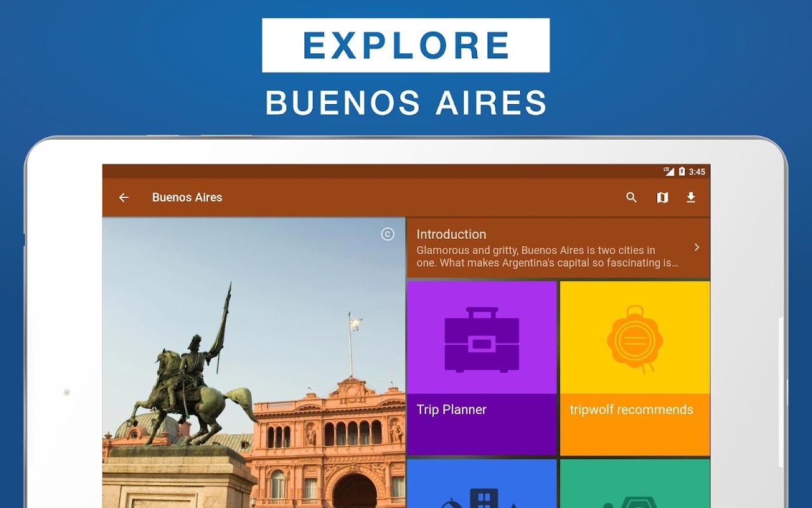Tap the Buenos Aires toolbar title
The image size is (812, 508).
187,197
